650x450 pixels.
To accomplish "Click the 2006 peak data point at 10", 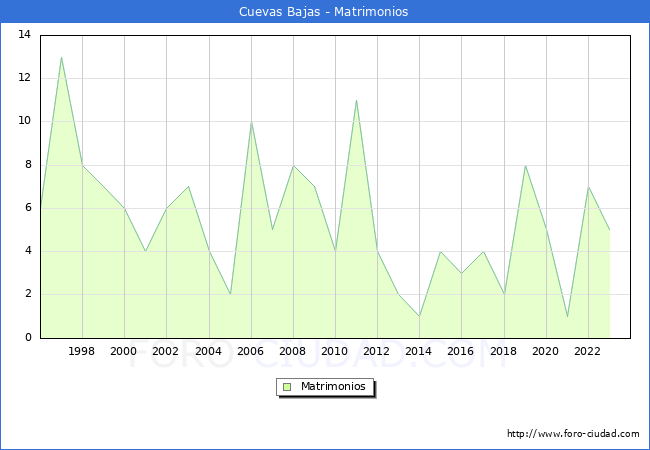I will coord(251,122).
